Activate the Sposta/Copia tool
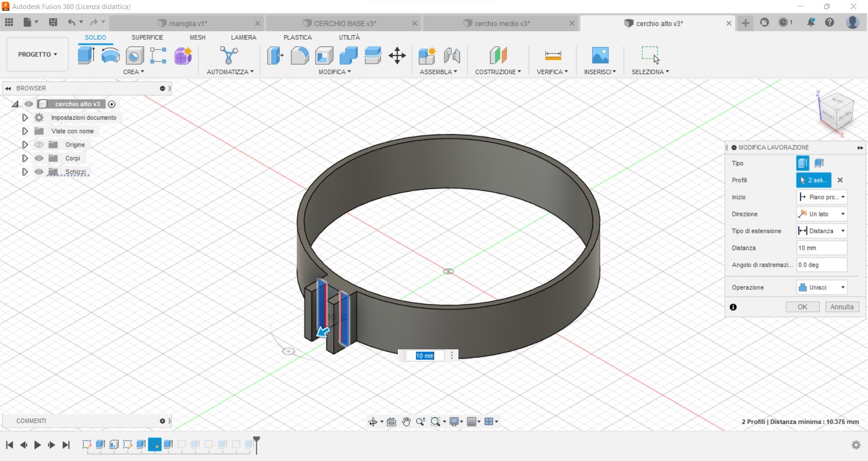This screenshot has width=868, height=461. (x=396, y=55)
